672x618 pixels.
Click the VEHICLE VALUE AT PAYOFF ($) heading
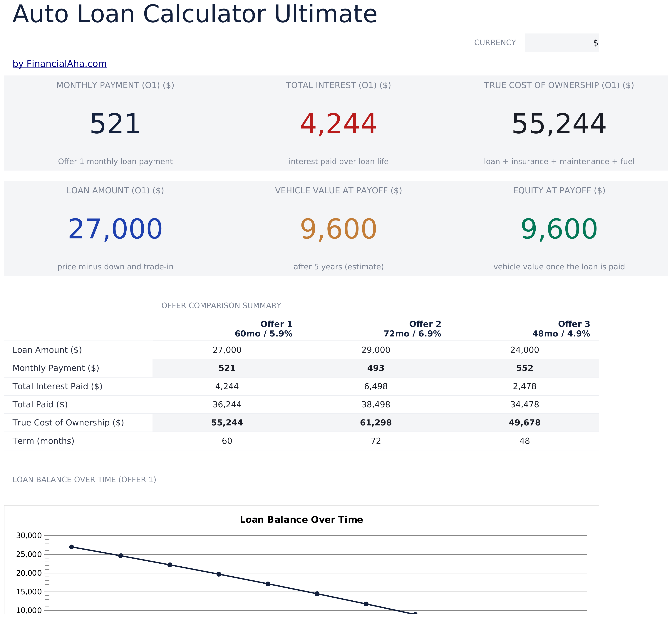tap(338, 191)
